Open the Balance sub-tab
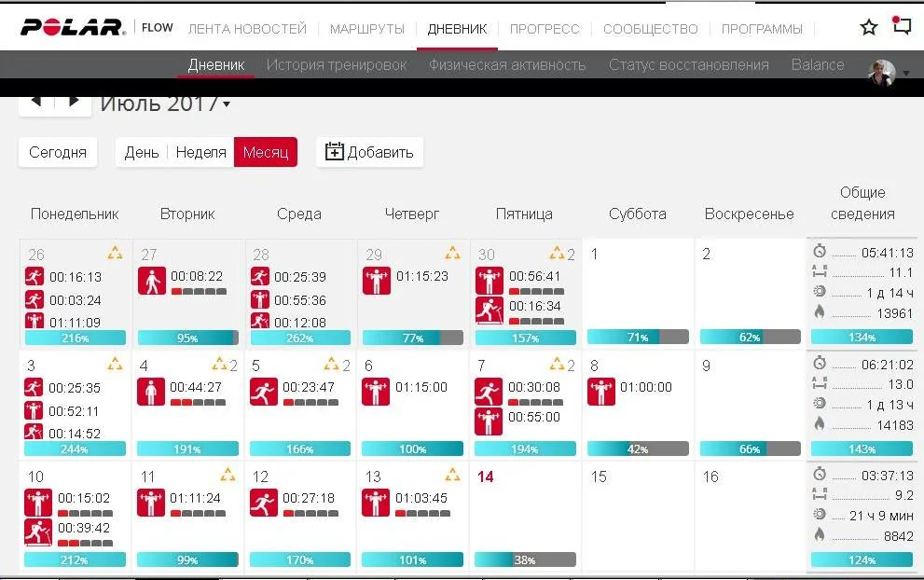Image resolution: width=924 pixels, height=580 pixels. point(818,65)
